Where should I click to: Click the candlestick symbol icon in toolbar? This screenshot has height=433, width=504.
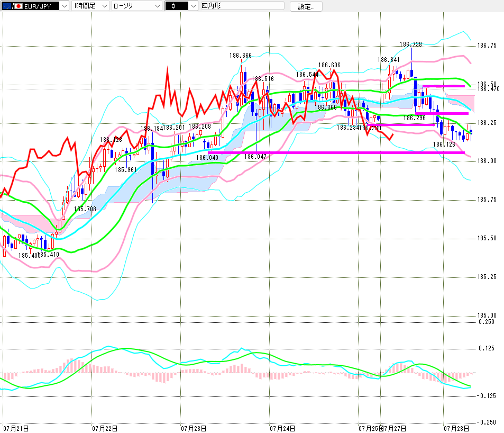173,6
